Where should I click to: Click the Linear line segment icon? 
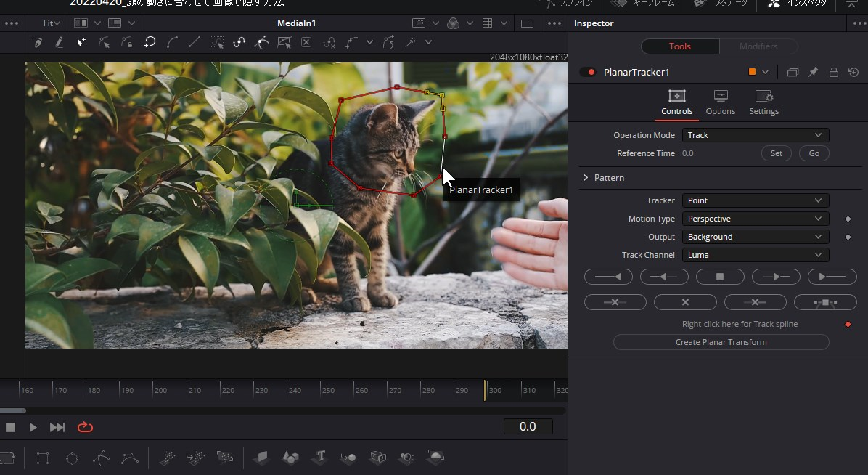point(195,42)
